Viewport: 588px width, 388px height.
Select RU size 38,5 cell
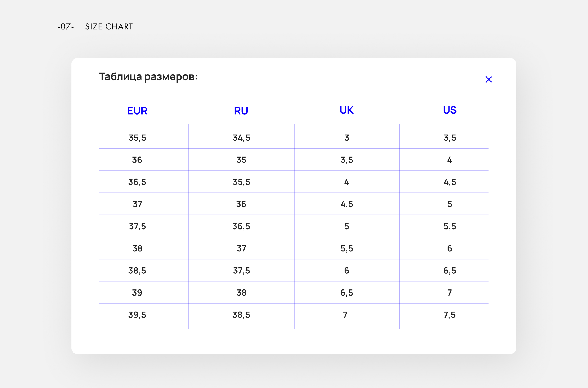241,315
